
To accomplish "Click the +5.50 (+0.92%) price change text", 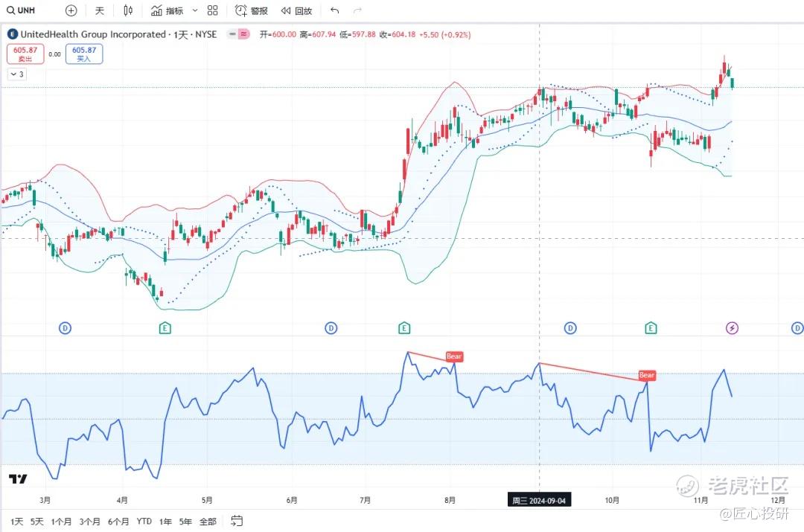I will pyautogui.click(x=444, y=34).
